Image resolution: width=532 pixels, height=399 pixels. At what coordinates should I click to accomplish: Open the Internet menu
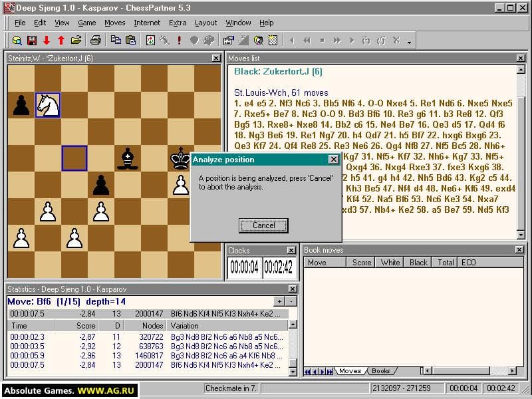tap(147, 23)
